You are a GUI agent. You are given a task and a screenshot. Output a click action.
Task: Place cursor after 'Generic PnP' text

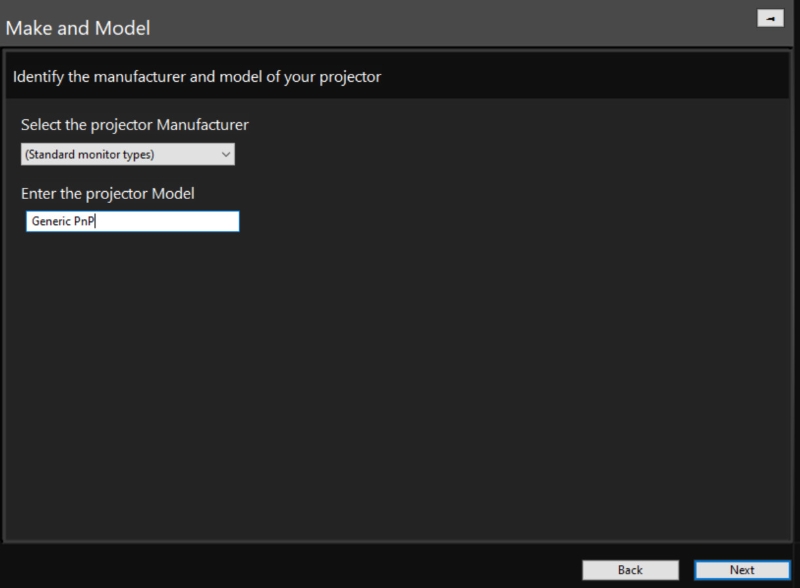(x=95, y=221)
